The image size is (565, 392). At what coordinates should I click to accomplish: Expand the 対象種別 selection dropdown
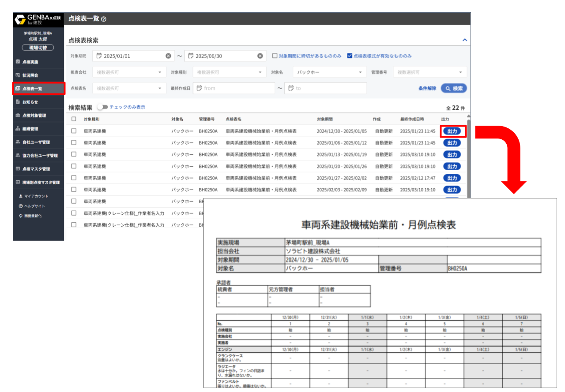tap(229, 71)
